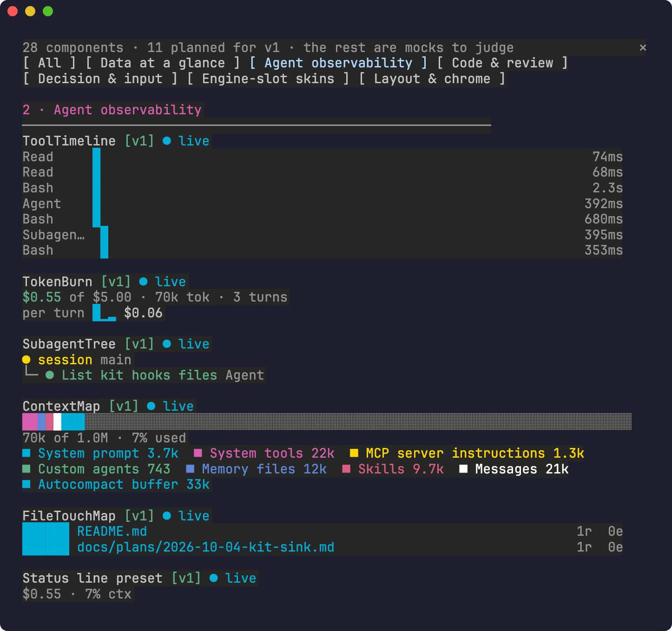Click the System tools 22k legend swatch

tap(198, 453)
